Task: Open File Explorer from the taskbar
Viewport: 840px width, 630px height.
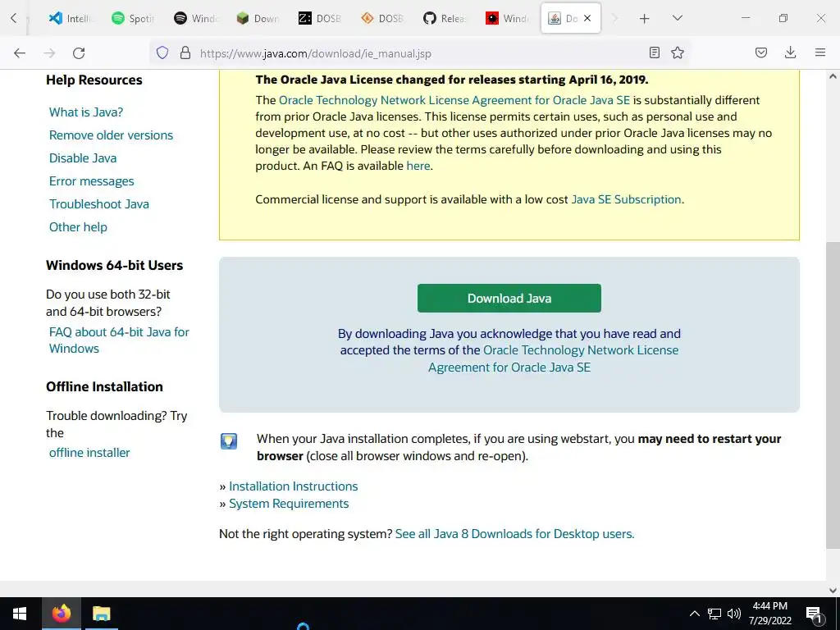Action: (x=101, y=614)
